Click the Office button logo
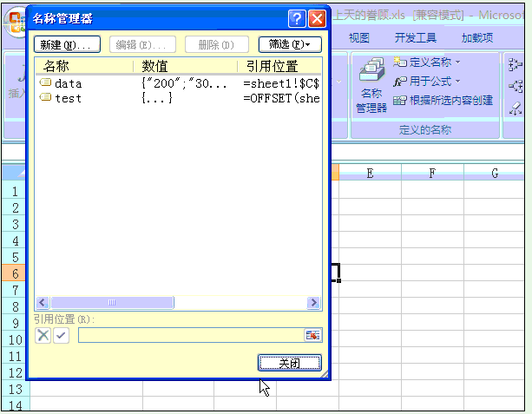Viewport: 532px width, 414px height. coord(16,23)
